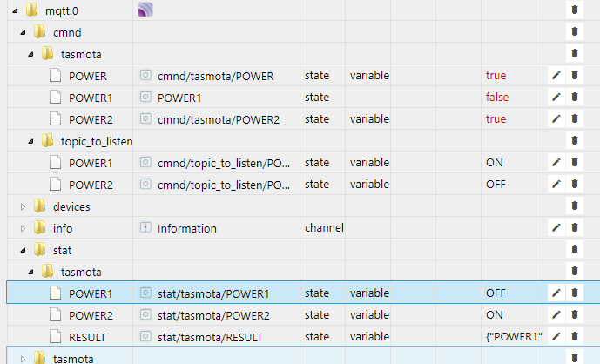This screenshot has height=364, width=600.
Task: Open pencil editor for stat/tasmota/RESULT
Action: click(x=556, y=337)
